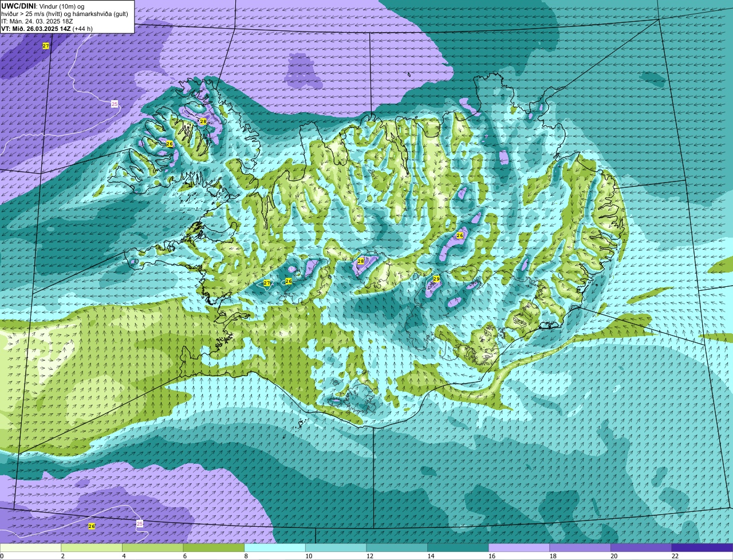Pick the olive green 6–8 legend swatch
Image resolution: width=733 pixels, height=560 pixels.
click(214, 548)
